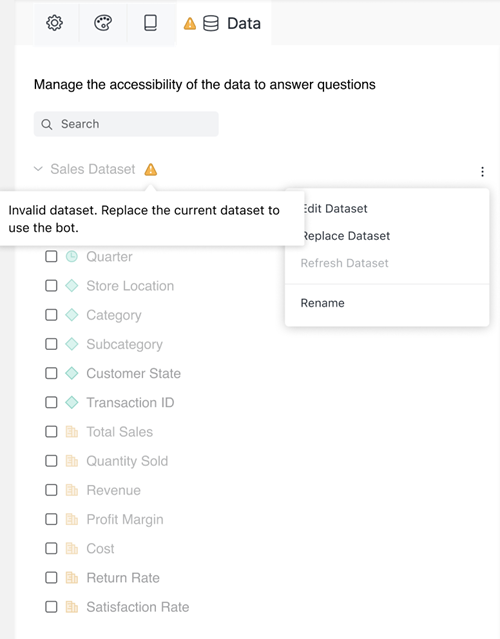Check the Customer State attribute
This screenshot has width=500, height=639.
coord(51,373)
